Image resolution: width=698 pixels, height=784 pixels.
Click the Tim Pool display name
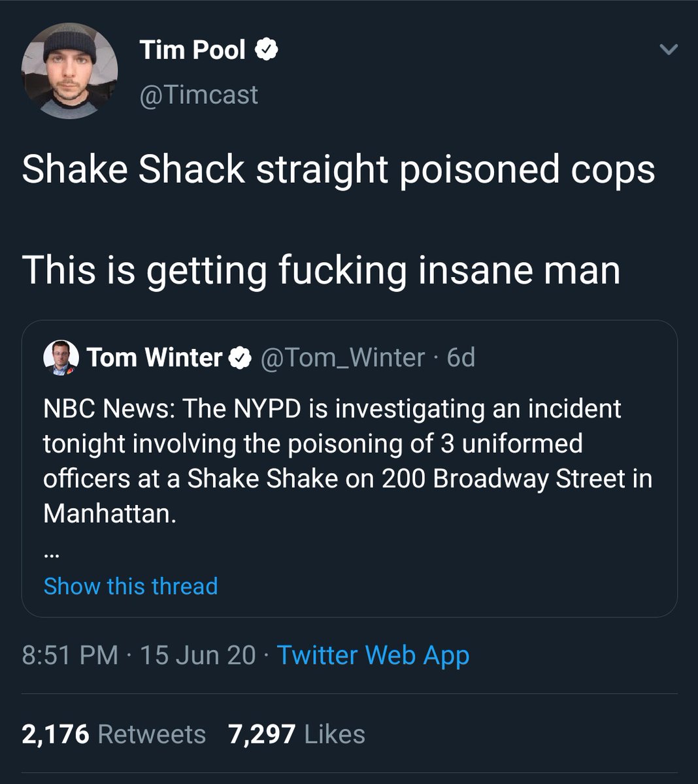[x=192, y=50]
